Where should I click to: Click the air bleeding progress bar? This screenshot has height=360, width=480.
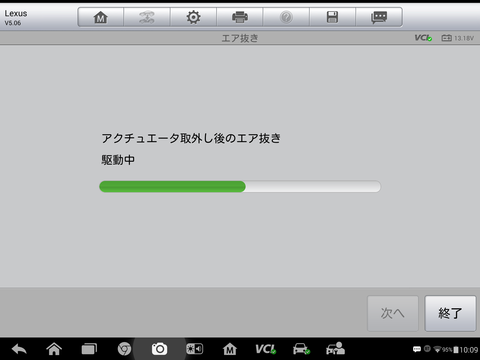tap(240, 186)
